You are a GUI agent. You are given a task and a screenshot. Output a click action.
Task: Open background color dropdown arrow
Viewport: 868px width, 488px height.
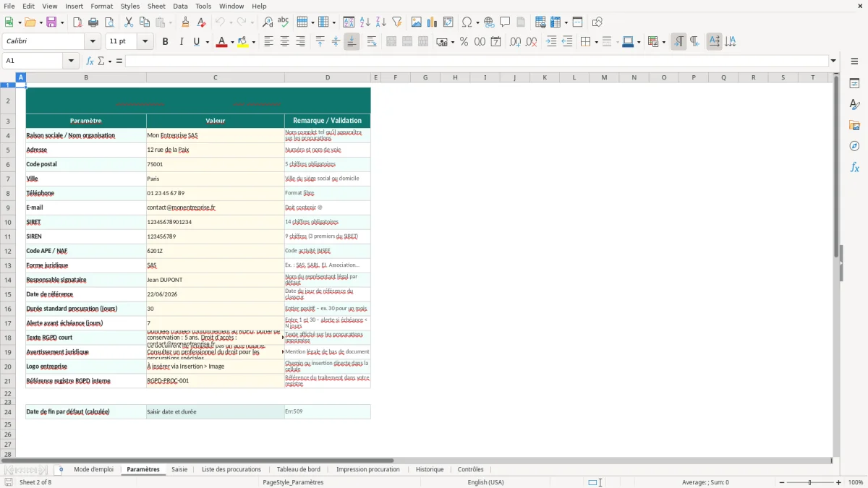pyautogui.click(x=253, y=42)
